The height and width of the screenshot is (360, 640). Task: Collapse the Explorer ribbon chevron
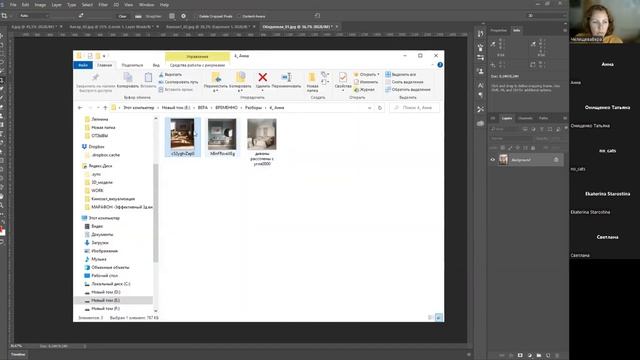point(432,65)
